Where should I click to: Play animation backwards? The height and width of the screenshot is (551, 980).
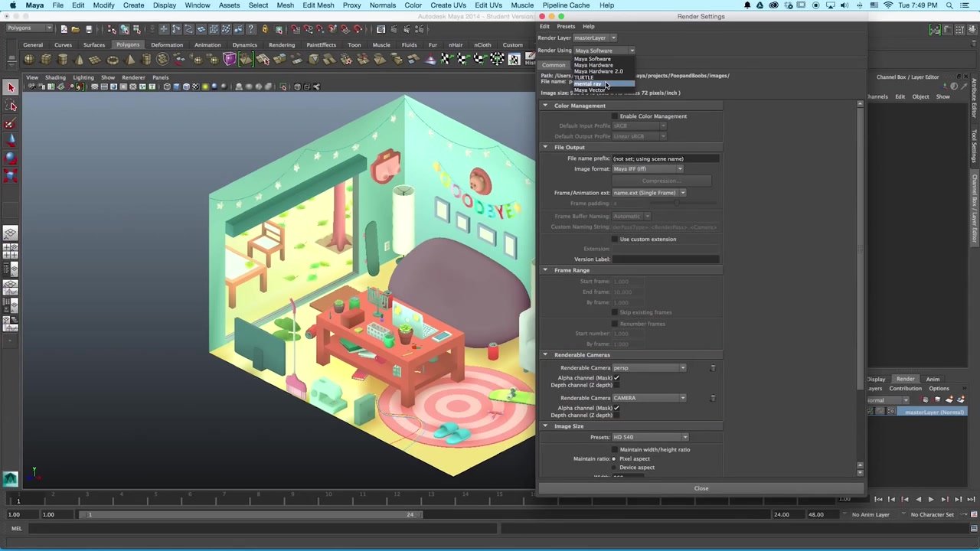pos(918,499)
